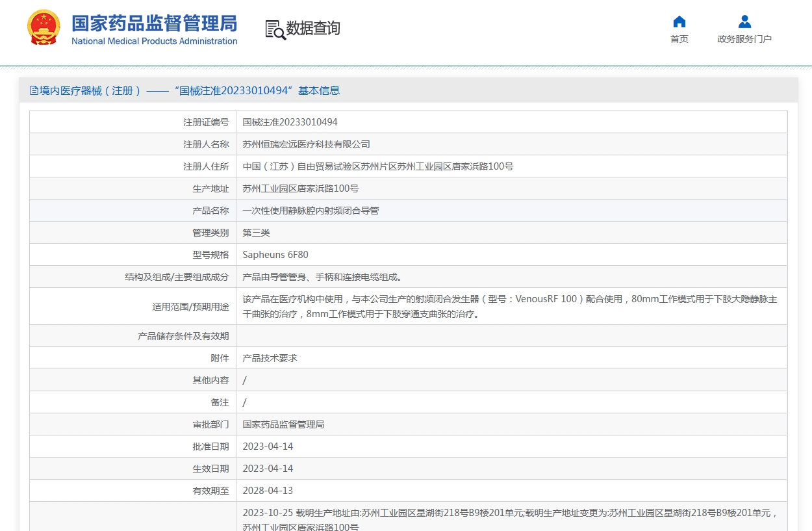Image resolution: width=812 pixels, height=531 pixels.
Task: Click the 备注 label
Action: click(220, 402)
